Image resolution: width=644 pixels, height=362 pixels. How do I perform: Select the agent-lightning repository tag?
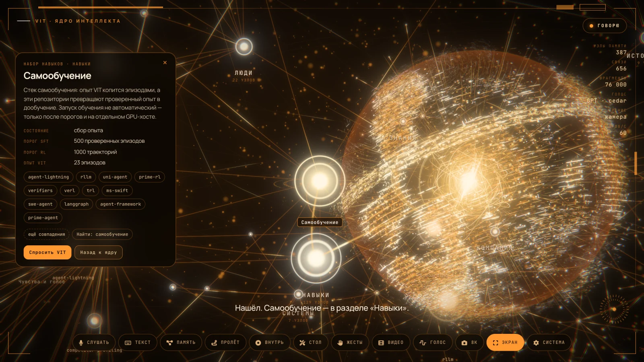[x=48, y=177]
